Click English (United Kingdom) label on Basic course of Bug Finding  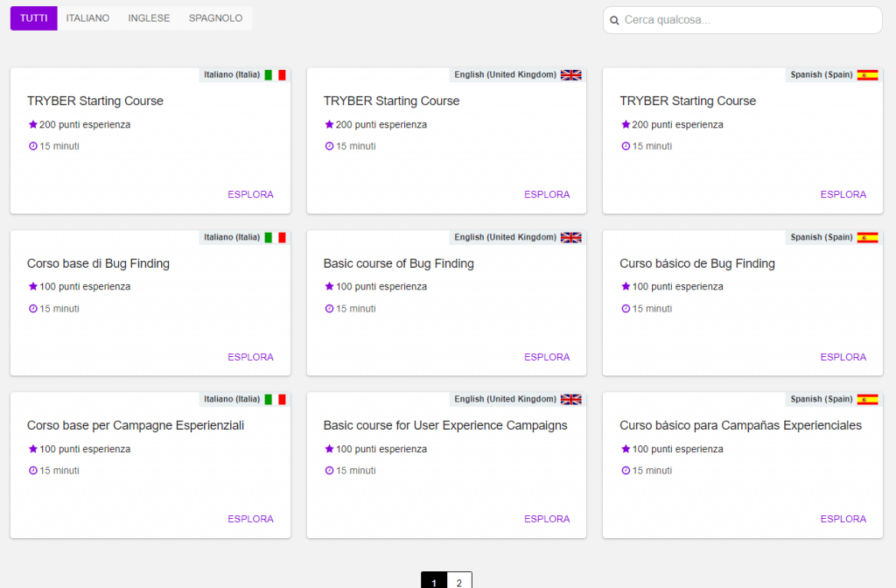point(505,237)
